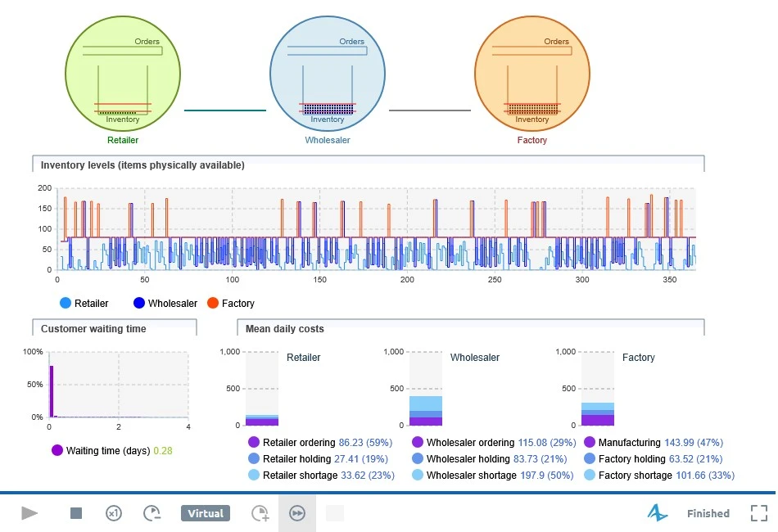Speed up simulation with clock plus icon
The width and height of the screenshot is (778, 532).
[x=260, y=513]
